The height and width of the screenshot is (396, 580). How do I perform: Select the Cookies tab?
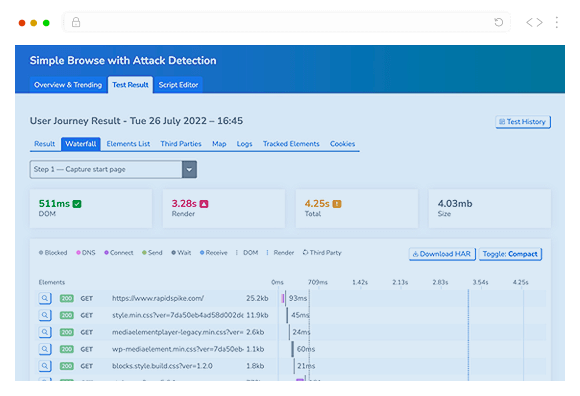point(342,144)
